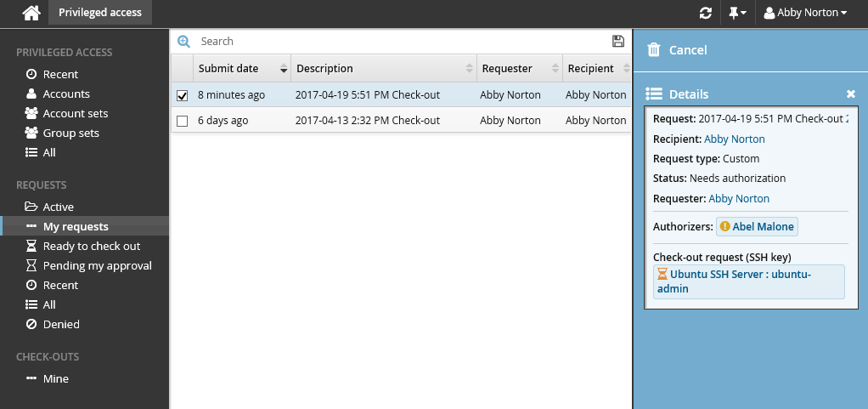
Task: Select Pending my approval in sidebar
Action: pyautogui.click(x=97, y=265)
